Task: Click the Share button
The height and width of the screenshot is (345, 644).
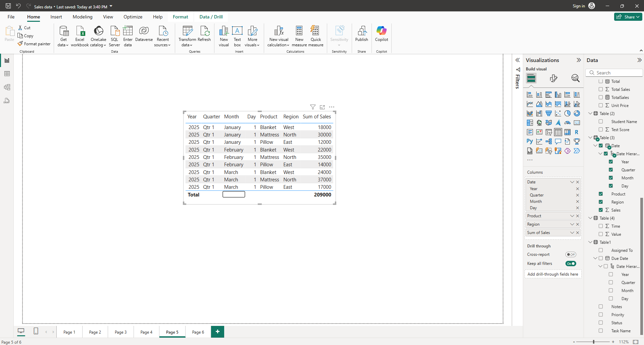Action: coord(628,17)
